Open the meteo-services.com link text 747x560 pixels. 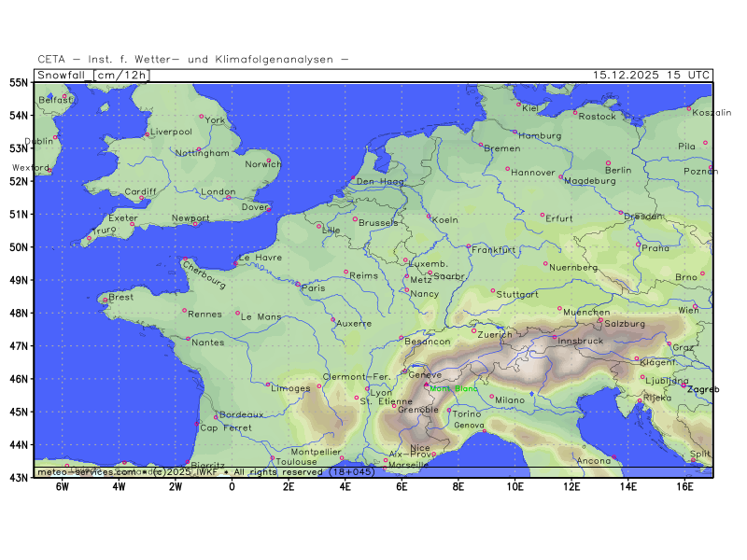point(86,472)
